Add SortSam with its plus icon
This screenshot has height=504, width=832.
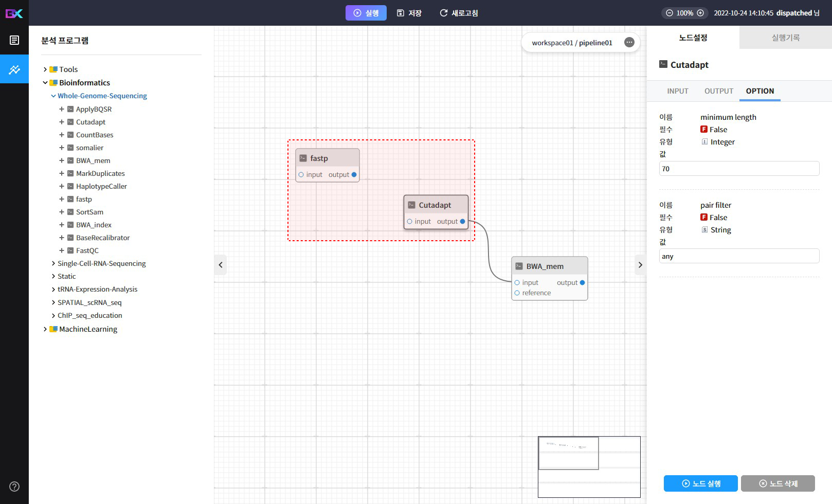(62, 212)
